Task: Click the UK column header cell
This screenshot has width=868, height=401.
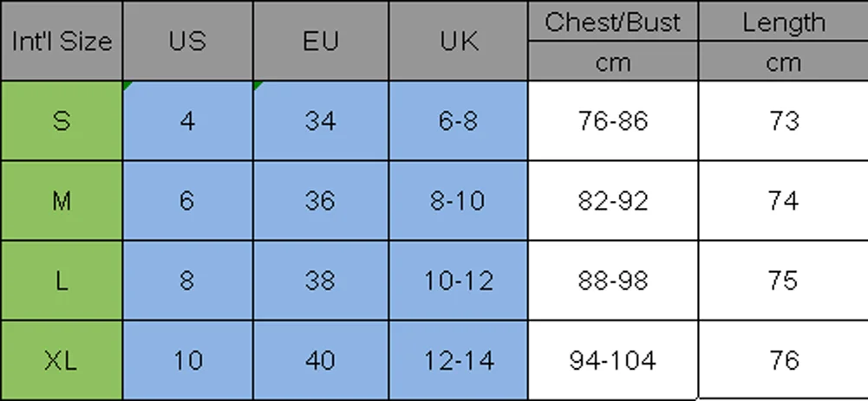Action: pos(458,42)
